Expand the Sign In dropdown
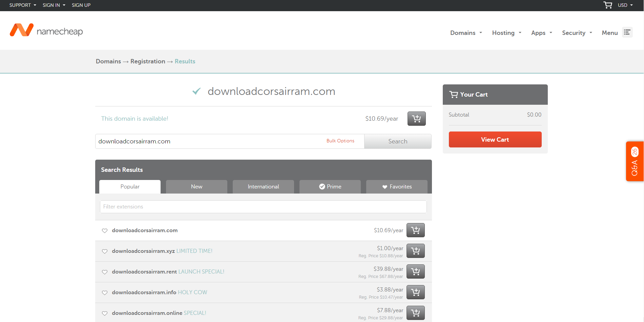644x322 pixels. point(54,5)
